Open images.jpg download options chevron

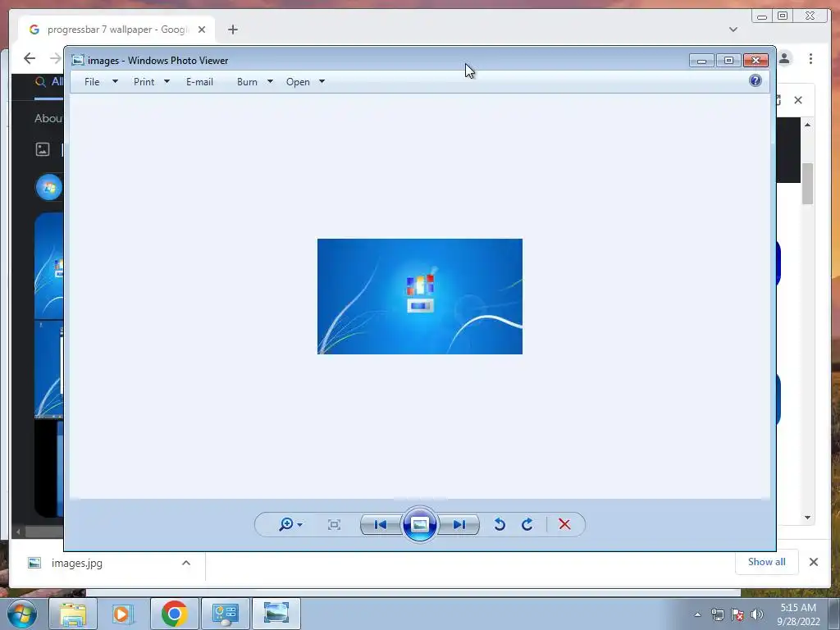[x=186, y=563]
